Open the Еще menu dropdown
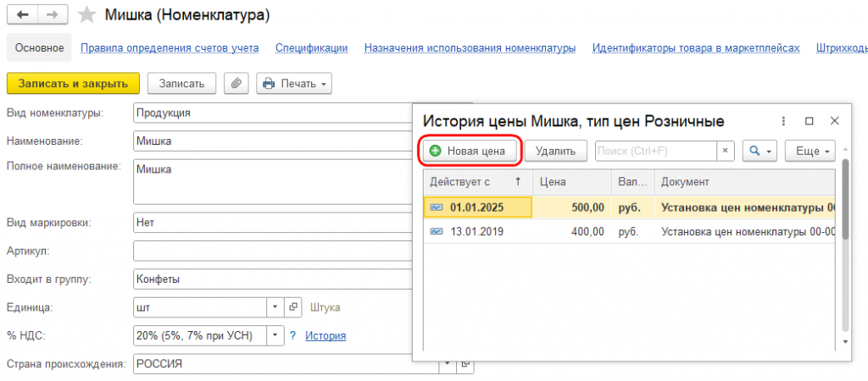This screenshot has height=381, width=868. click(x=810, y=151)
